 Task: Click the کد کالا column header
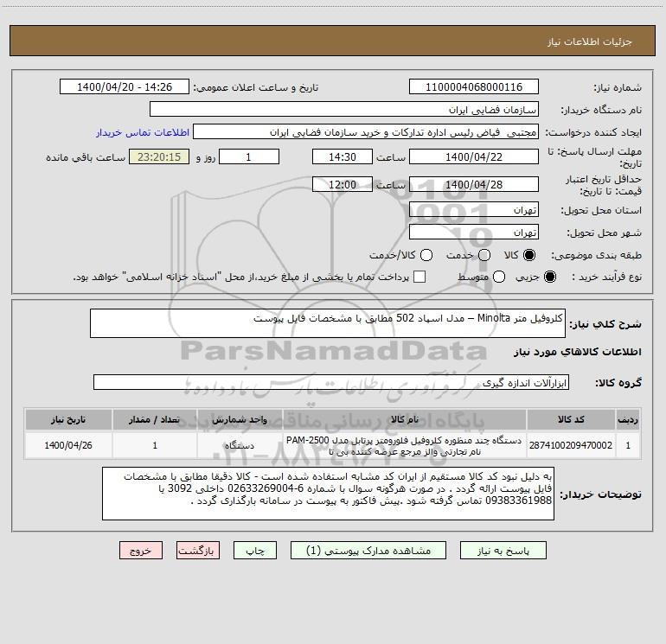click(571, 419)
